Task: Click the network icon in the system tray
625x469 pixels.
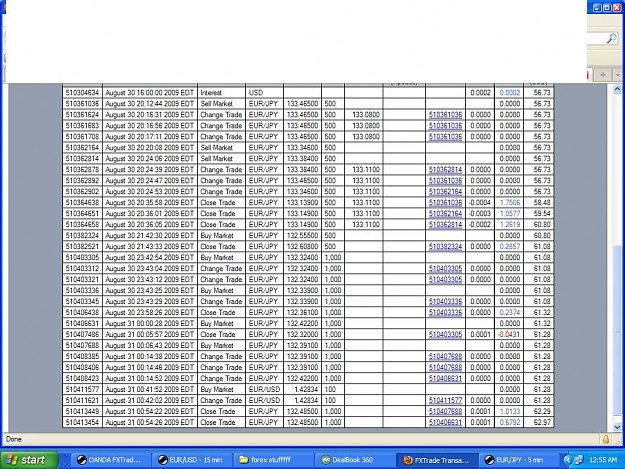Action: [x=579, y=460]
